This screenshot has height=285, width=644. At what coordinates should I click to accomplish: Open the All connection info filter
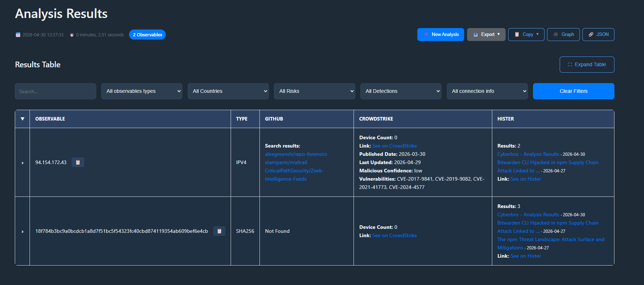tap(487, 91)
